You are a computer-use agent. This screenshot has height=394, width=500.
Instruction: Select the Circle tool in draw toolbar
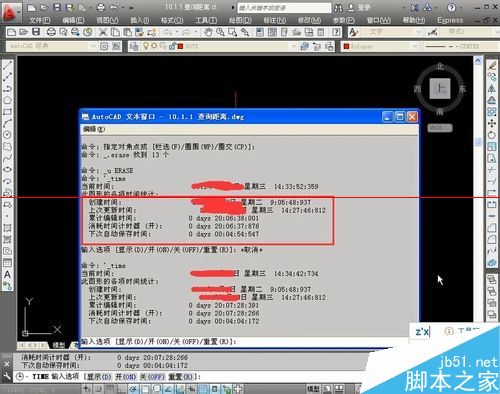[x=7, y=135]
